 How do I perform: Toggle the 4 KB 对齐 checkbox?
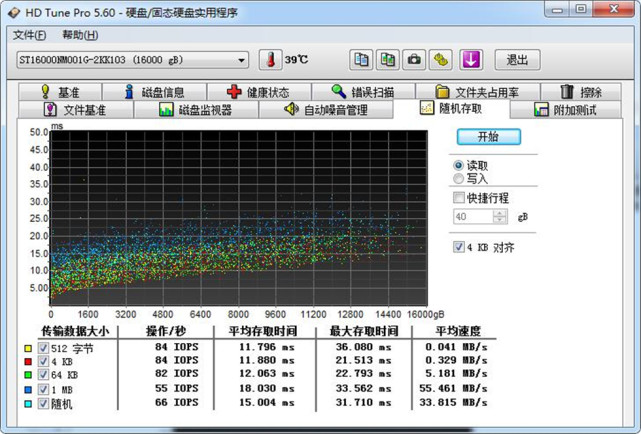click(x=459, y=247)
